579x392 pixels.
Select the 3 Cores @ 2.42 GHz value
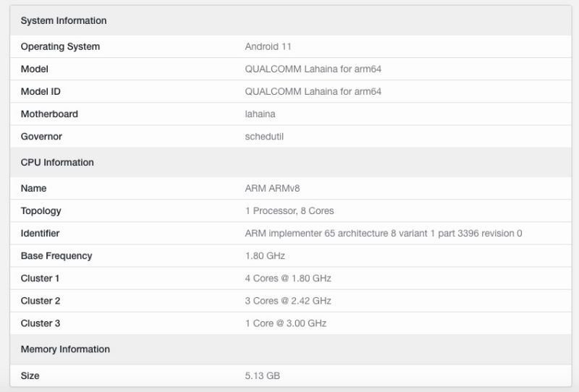pos(288,301)
